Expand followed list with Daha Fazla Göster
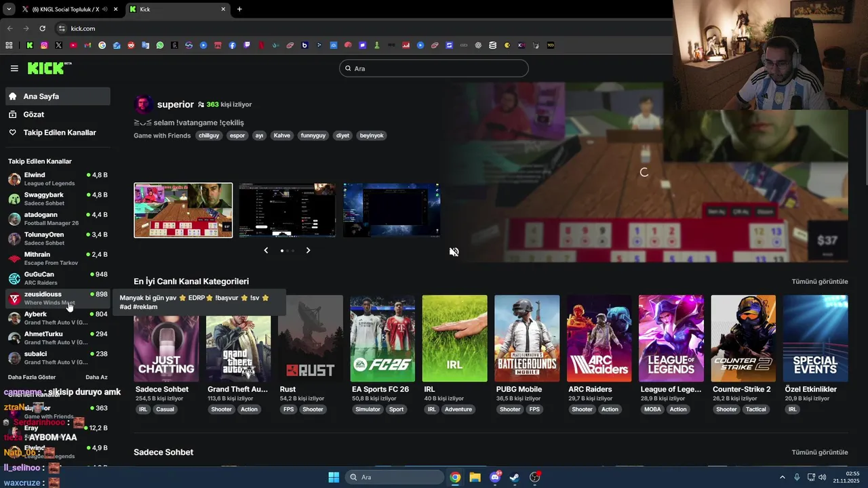 tap(32, 377)
